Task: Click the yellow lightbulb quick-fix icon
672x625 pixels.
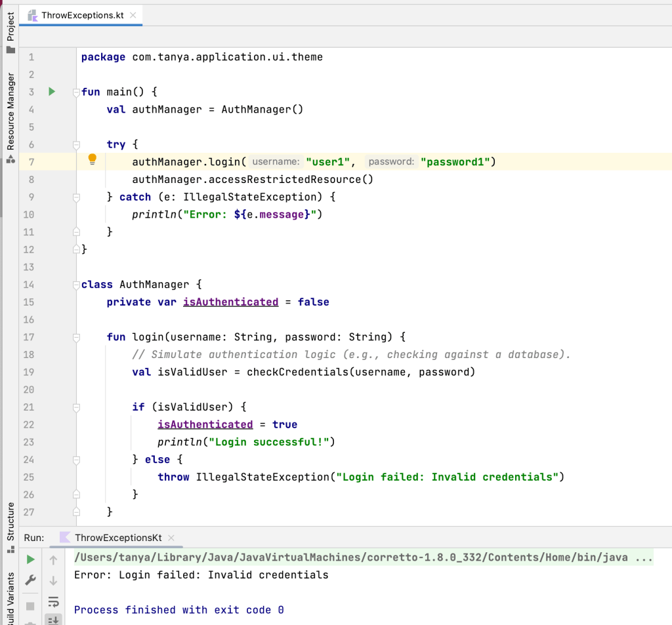Action: coord(93,159)
